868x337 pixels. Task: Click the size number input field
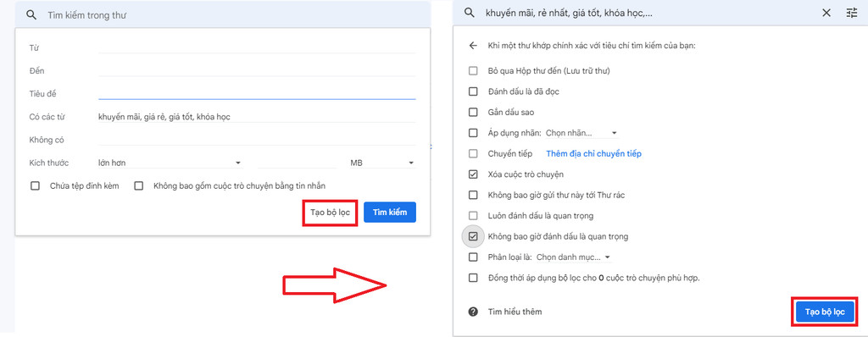(x=298, y=163)
